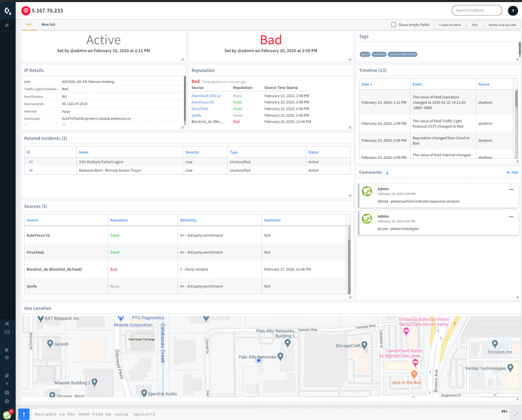
Task: Click the blue exclamation mark icon
Action: pyautogui.click(x=24, y=414)
